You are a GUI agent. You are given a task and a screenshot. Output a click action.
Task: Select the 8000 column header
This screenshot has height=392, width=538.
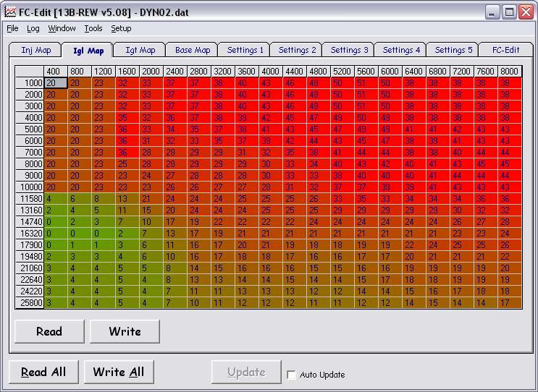click(509, 72)
